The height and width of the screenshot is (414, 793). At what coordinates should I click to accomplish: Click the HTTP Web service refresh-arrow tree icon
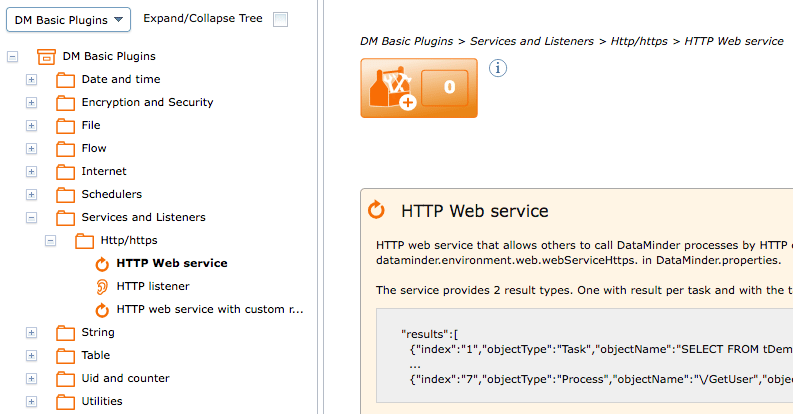tap(102, 264)
